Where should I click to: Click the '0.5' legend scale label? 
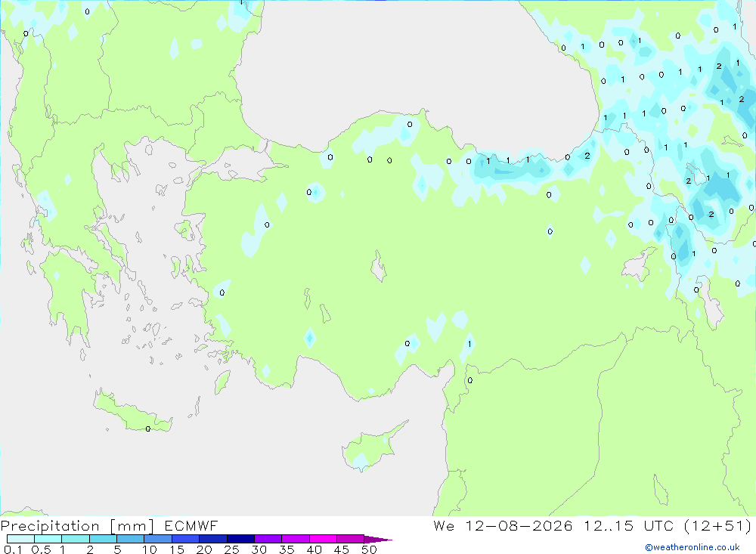41,549
